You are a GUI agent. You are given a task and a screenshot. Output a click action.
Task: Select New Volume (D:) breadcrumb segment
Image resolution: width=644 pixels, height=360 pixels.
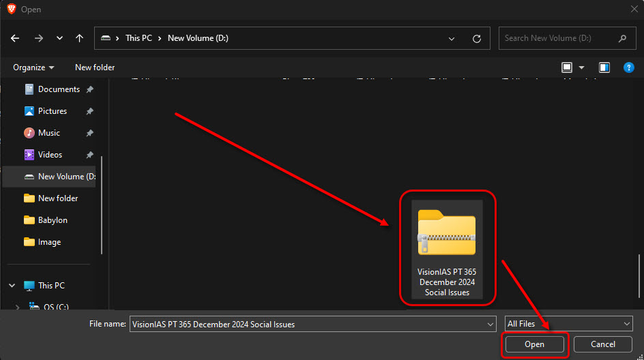pos(198,38)
